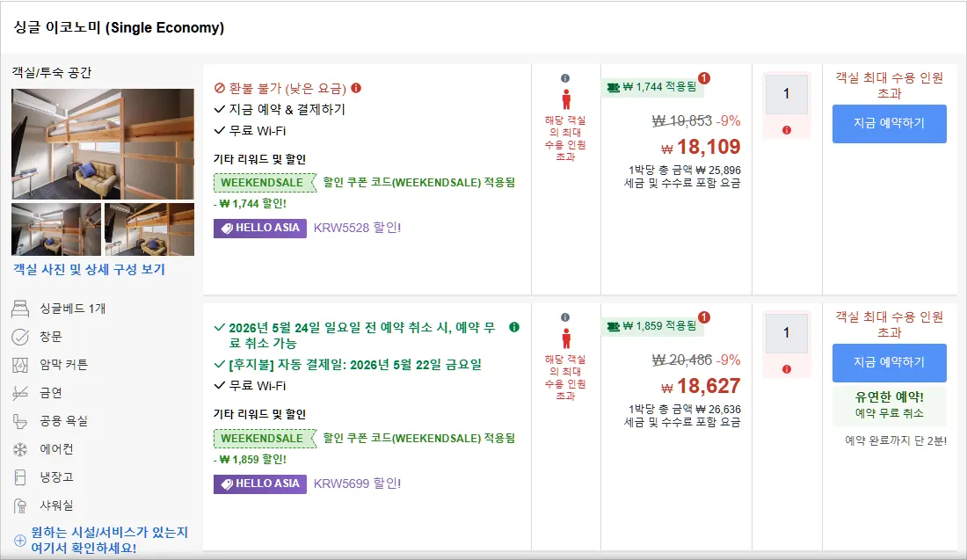Click 지금 예약하기 for the non-refundable ₩18,109 rate
967x560 pixels.
click(x=890, y=123)
